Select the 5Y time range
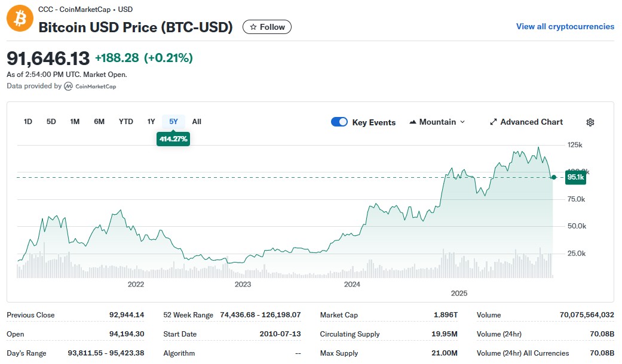This screenshot has height=364, width=622. pos(173,122)
